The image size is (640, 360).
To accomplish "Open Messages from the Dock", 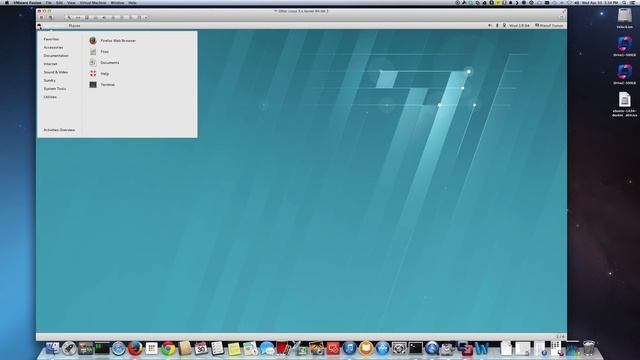I will (x=267, y=348).
